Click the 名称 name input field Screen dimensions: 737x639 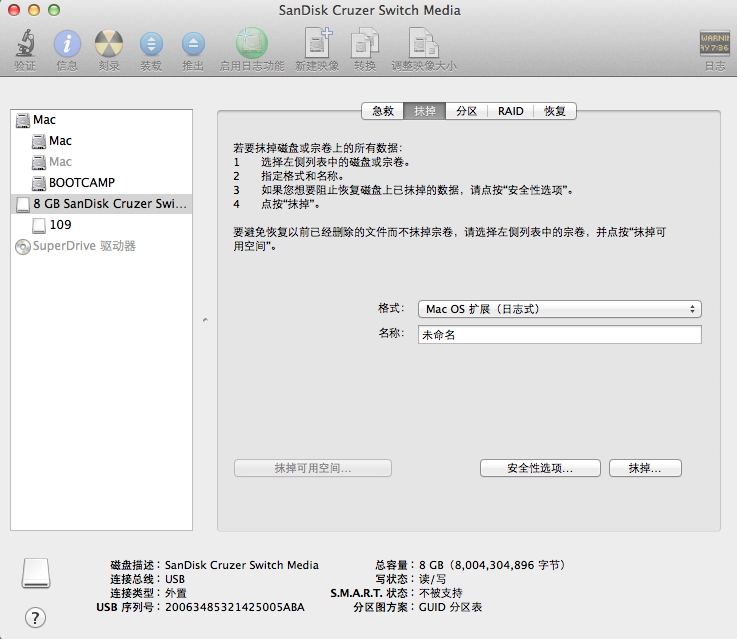coord(559,335)
